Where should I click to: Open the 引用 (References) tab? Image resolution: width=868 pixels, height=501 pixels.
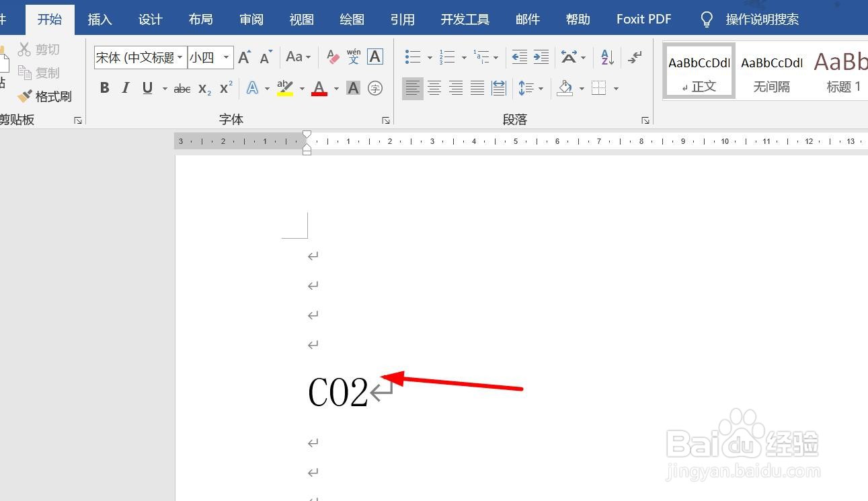point(402,19)
